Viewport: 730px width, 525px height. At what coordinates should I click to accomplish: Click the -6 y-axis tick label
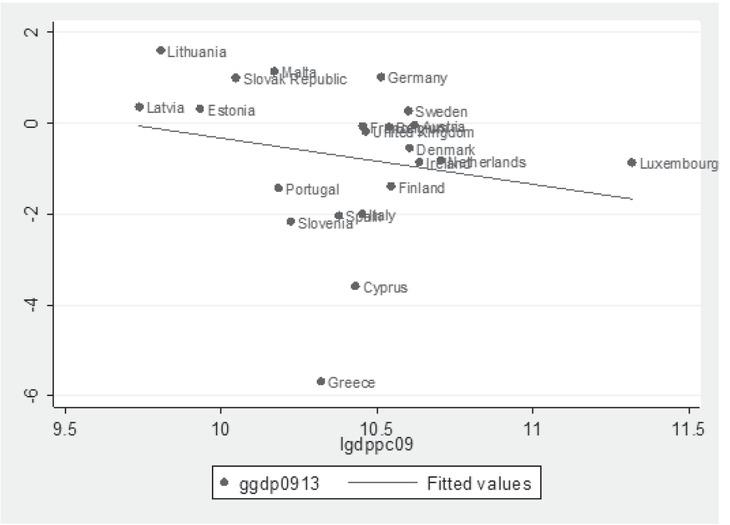click(x=33, y=395)
